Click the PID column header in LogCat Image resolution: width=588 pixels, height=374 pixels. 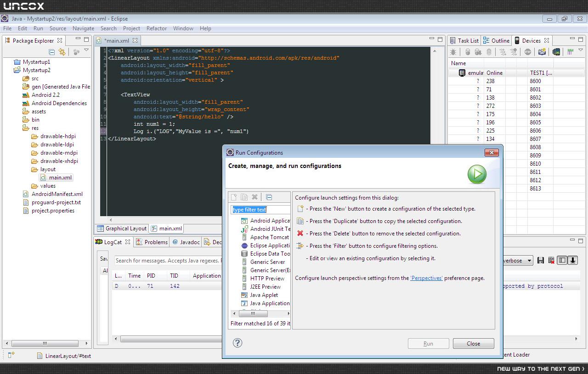pyautogui.click(x=155, y=275)
